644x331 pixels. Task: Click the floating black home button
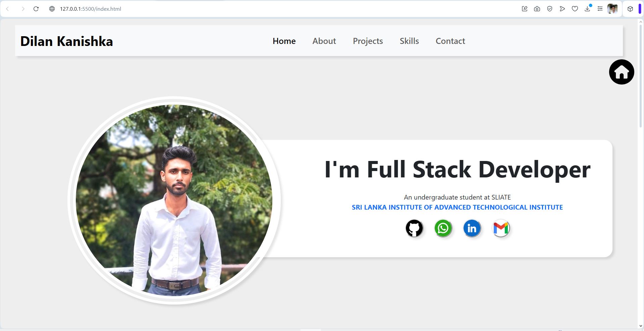click(x=622, y=72)
